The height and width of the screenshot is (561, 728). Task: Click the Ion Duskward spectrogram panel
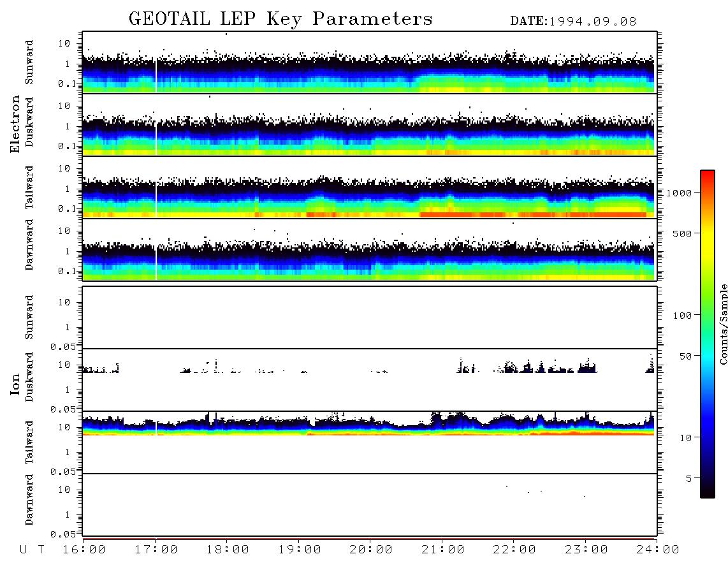pyautogui.click(x=370, y=380)
